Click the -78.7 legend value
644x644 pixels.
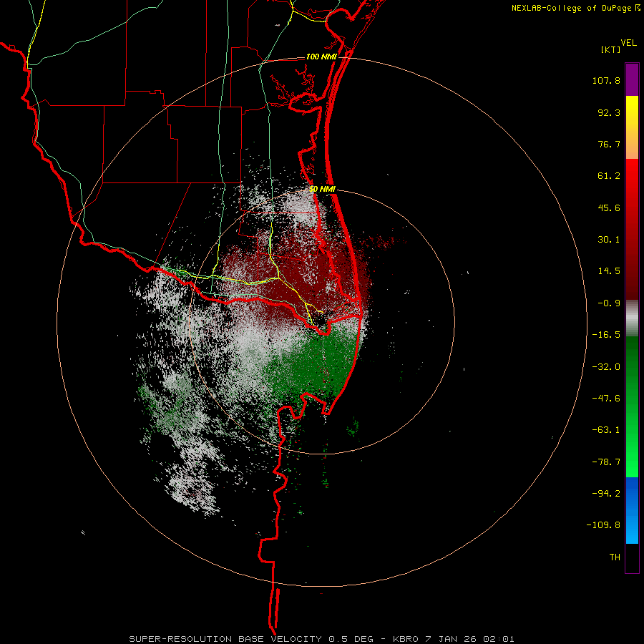point(606,462)
